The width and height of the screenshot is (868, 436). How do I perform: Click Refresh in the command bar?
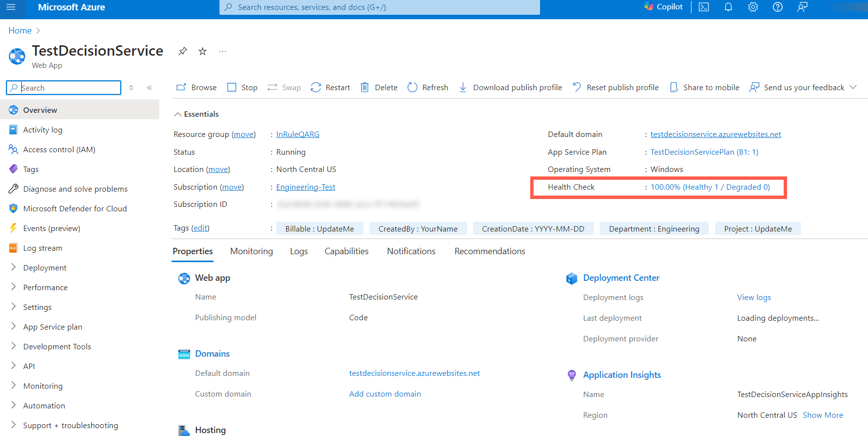(428, 88)
